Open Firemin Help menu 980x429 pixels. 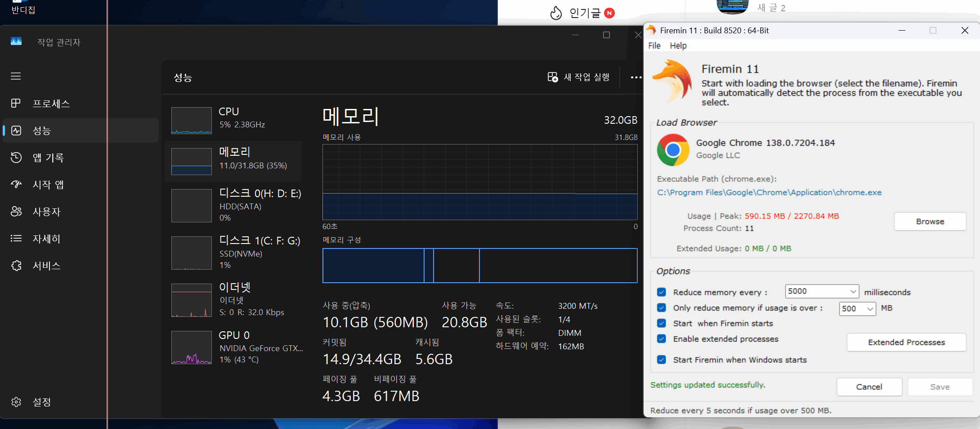[x=678, y=45]
